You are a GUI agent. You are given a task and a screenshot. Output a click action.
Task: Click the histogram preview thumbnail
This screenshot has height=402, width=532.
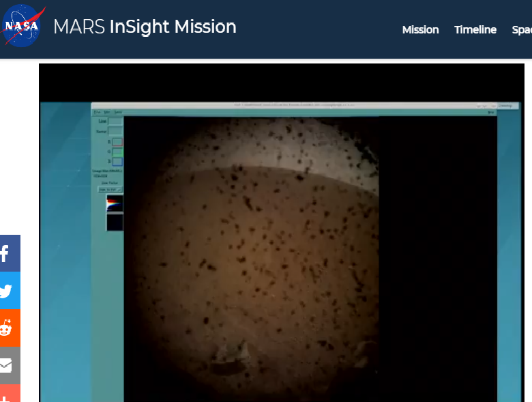tap(114, 203)
